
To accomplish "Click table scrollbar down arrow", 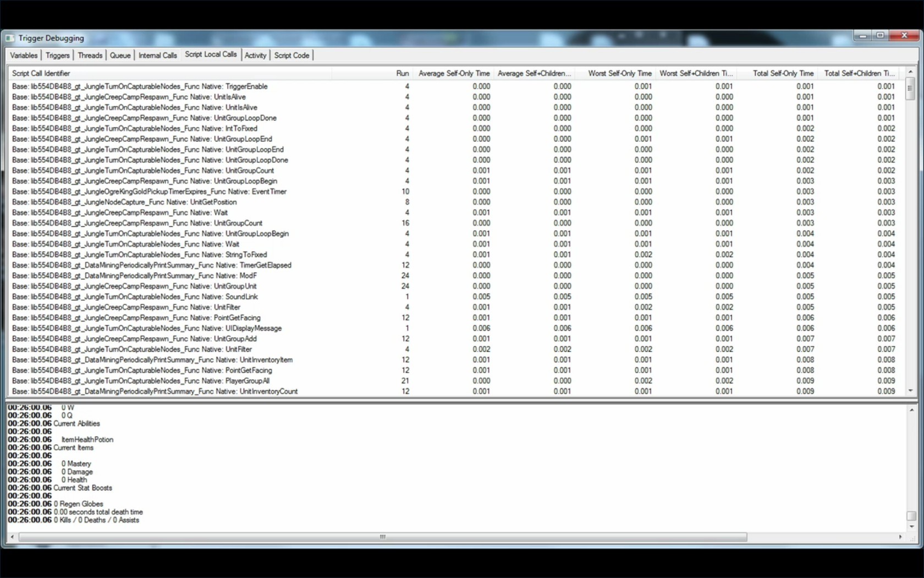I will pyautogui.click(x=910, y=391).
